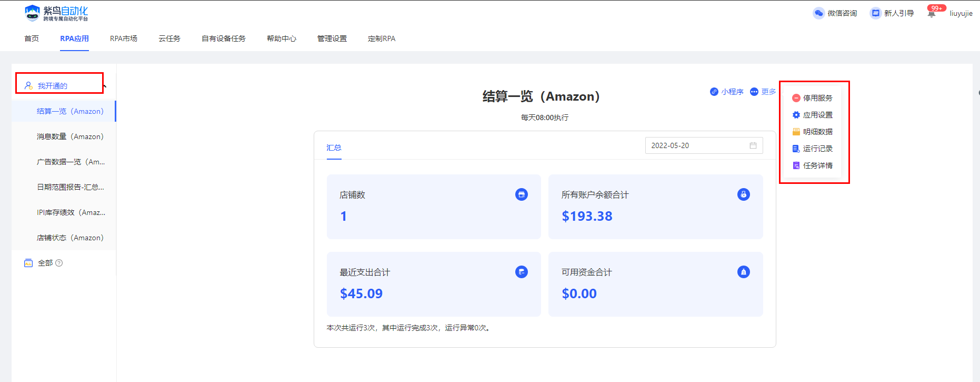Click the $45.09 expenditure amount
This screenshot has width=980, height=382.
pyautogui.click(x=361, y=294)
